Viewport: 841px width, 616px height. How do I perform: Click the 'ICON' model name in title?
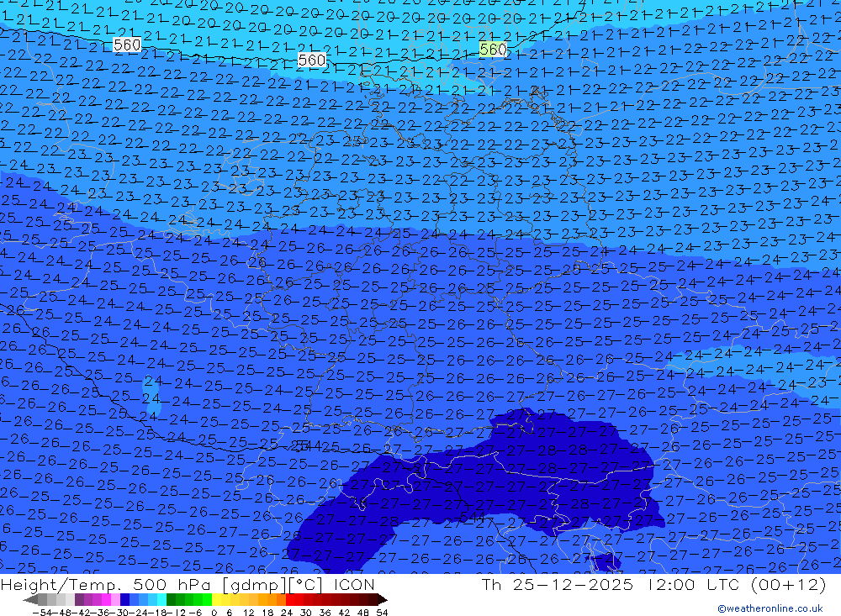tap(354, 584)
